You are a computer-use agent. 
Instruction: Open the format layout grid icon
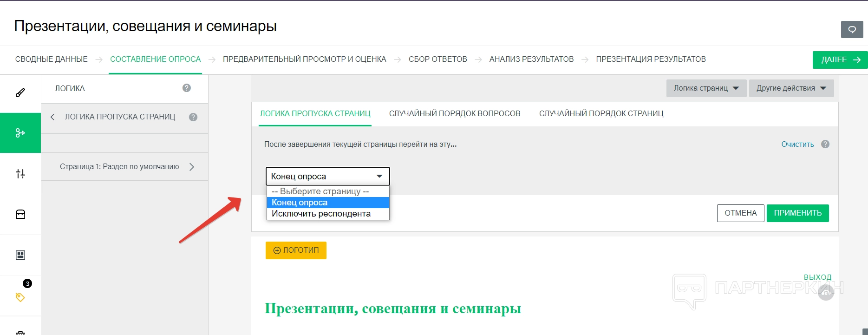[20, 255]
